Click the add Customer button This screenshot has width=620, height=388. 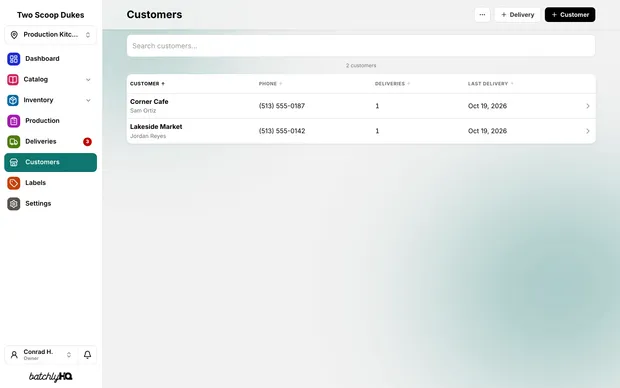pyautogui.click(x=570, y=15)
